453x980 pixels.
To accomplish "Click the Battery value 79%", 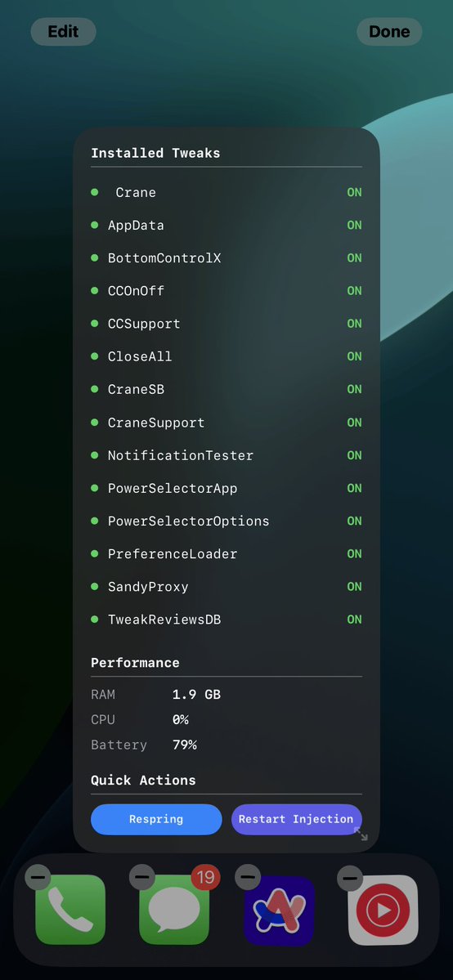I will (185, 745).
